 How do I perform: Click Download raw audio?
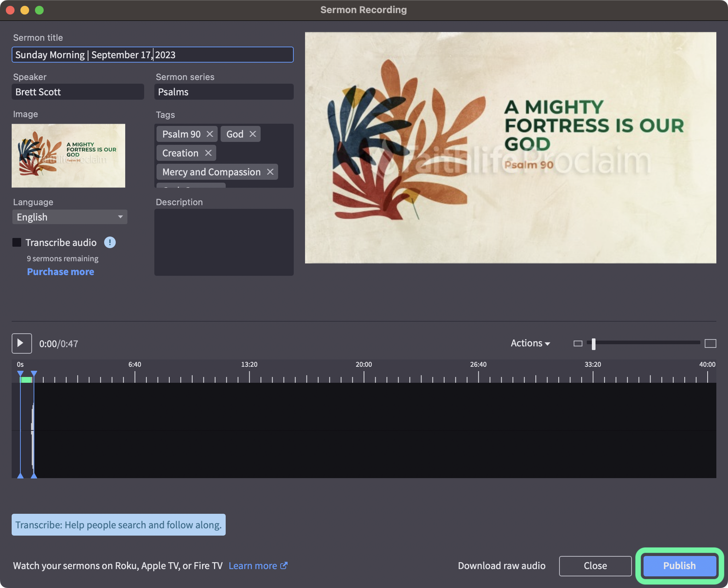pos(501,565)
